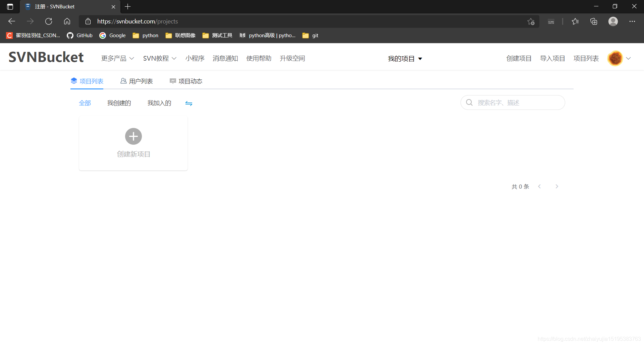Click the user icon next to 用户列表
Screen dimensions: 644x345
(123, 81)
